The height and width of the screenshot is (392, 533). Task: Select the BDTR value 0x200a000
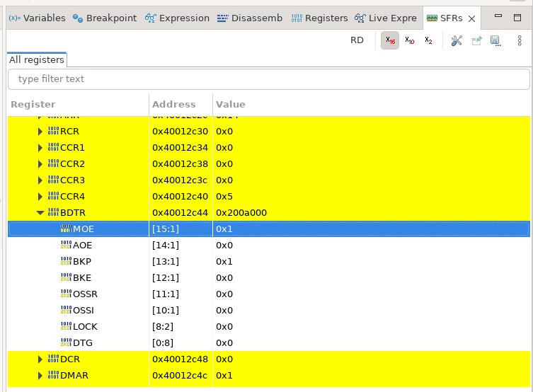click(241, 213)
